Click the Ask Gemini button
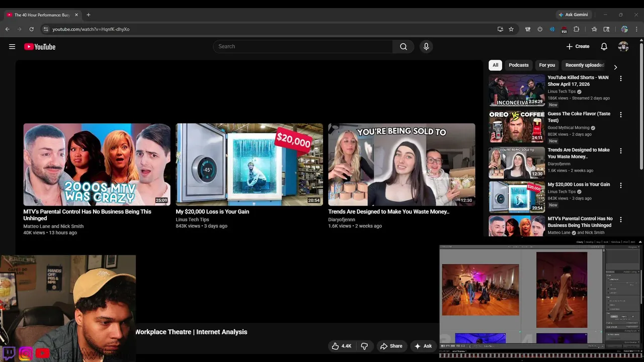The image size is (644, 362). pos(573,15)
